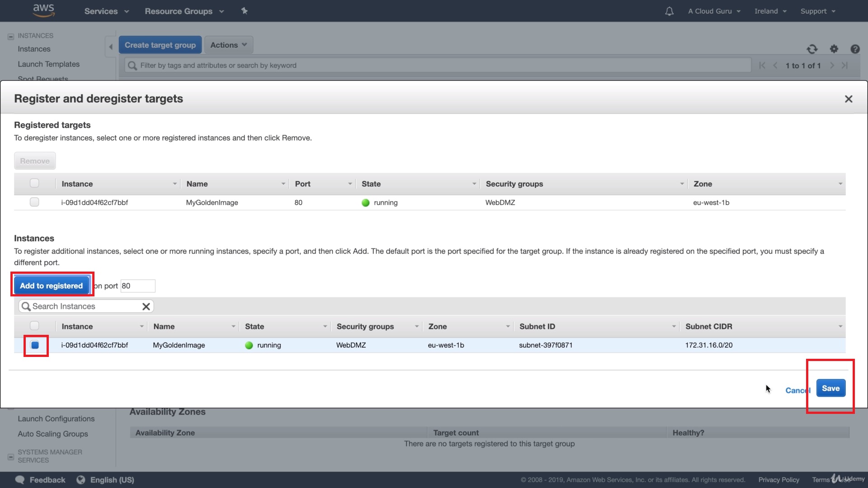The image size is (868, 488).
Task: Select the registered target i-09d1dd04f62cf7bbf checkbox
Action: coord(34,202)
